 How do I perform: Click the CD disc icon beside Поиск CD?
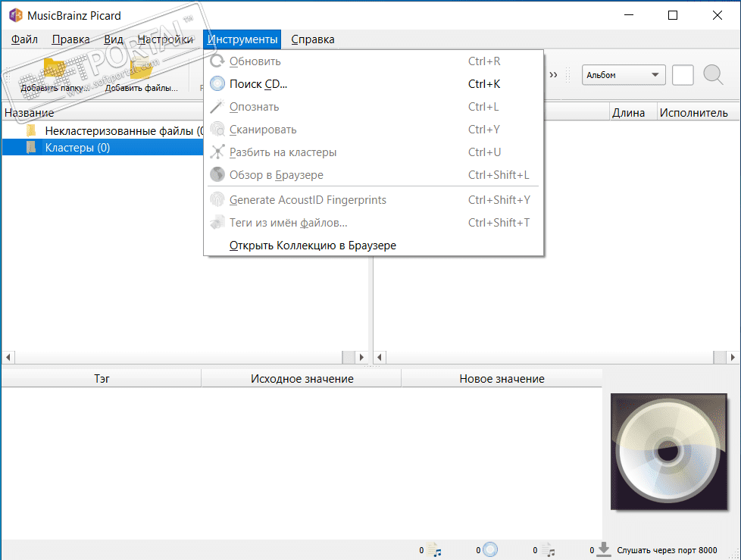(217, 84)
